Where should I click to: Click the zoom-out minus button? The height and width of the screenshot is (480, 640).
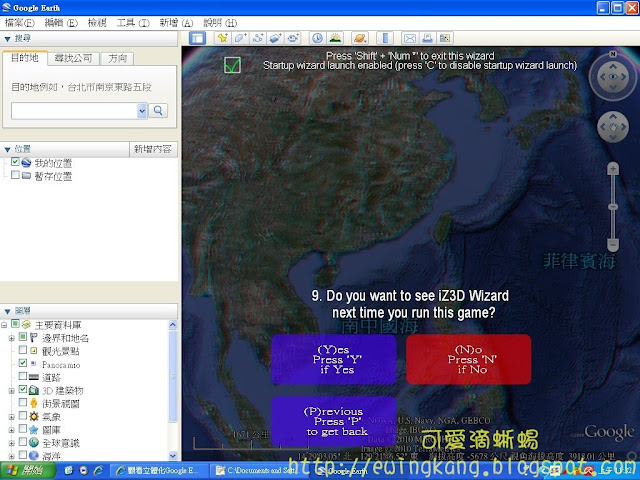point(613,244)
